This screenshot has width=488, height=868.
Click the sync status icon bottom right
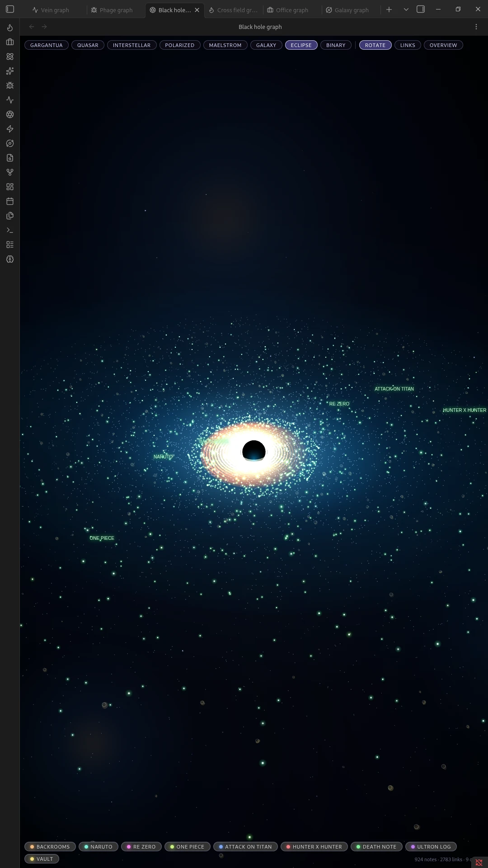[x=479, y=863]
